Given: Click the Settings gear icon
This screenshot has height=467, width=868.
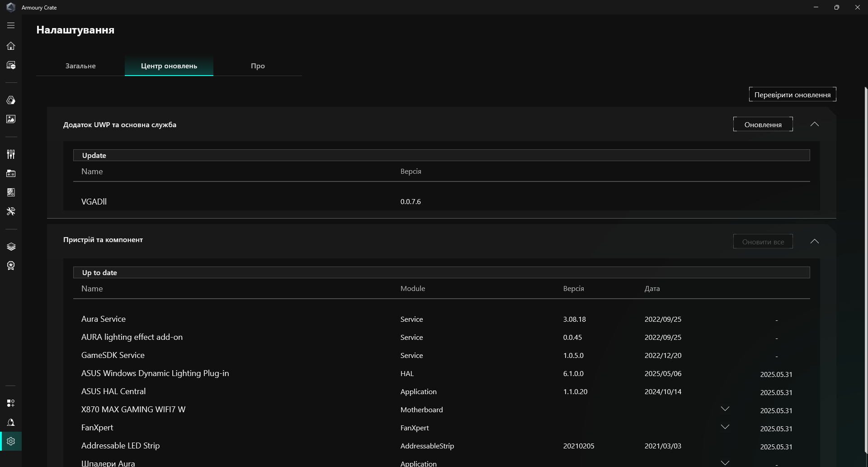Looking at the screenshot, I should point(11,441).
